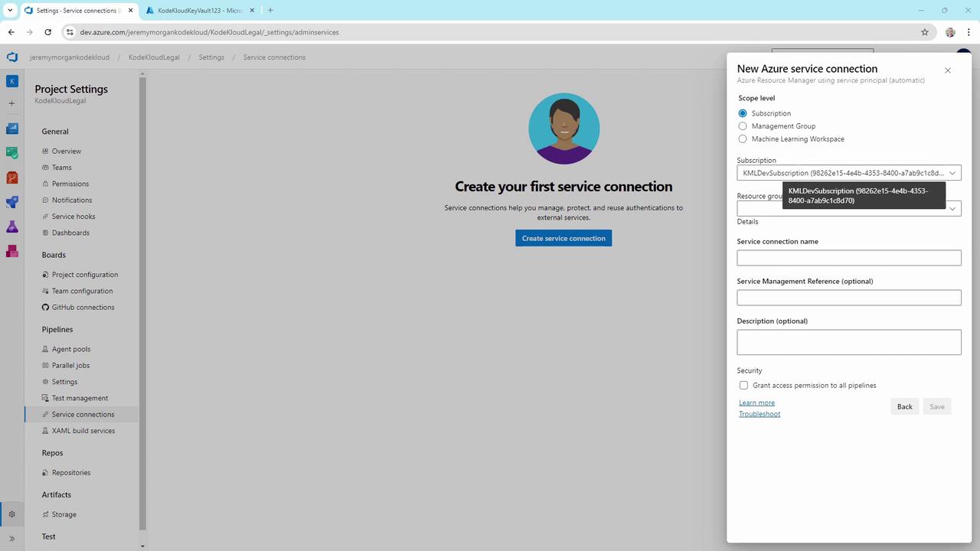This screenshot has width=980, height=551.
Task: Open the Dashboards settings page
Action: coord(70,233)
